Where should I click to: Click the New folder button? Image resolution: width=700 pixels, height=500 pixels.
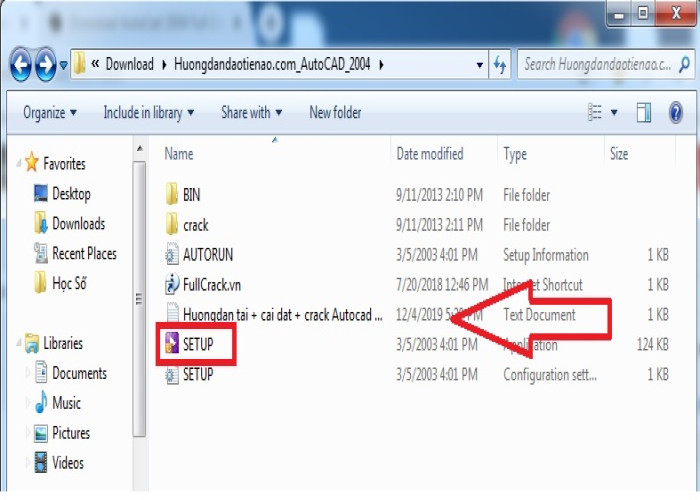[335, 113]
